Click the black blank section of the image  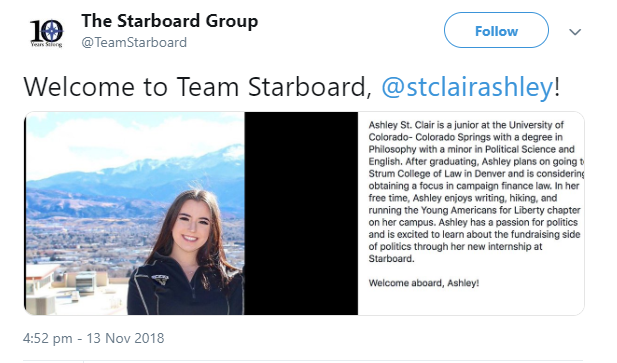[301, 213]
